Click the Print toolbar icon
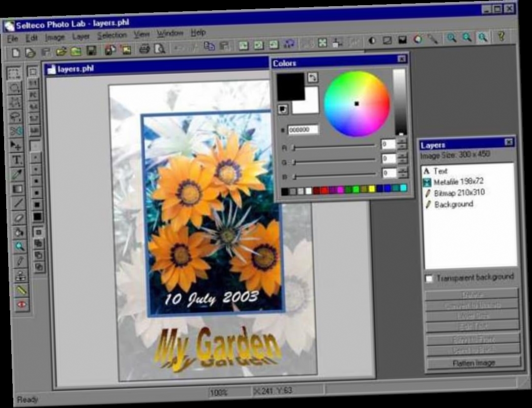 pos(144,49)
